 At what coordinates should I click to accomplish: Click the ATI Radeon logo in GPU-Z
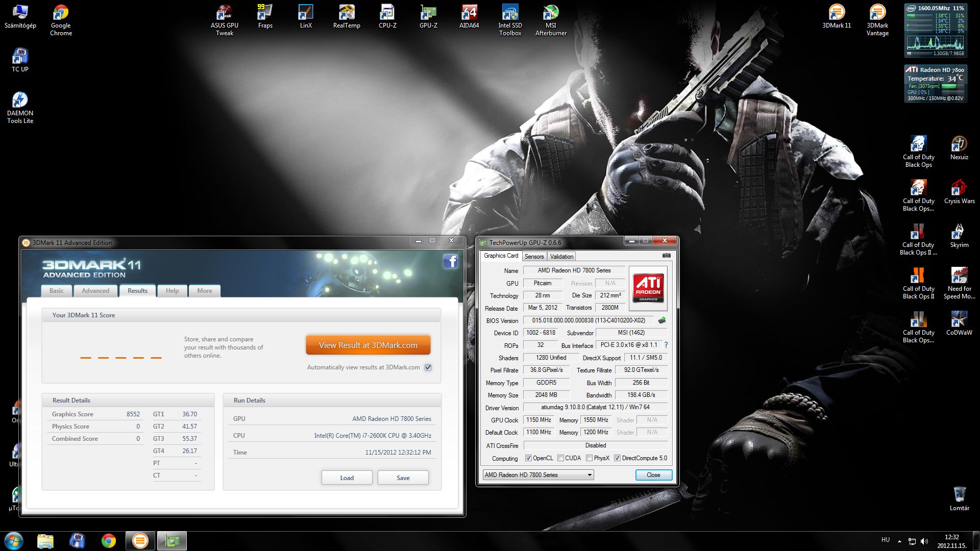coord(648,288)
